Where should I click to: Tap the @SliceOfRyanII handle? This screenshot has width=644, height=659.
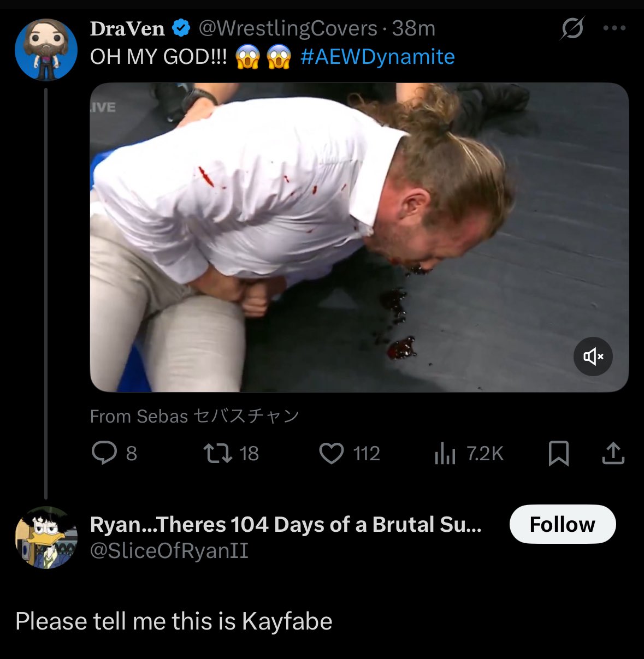169,550
